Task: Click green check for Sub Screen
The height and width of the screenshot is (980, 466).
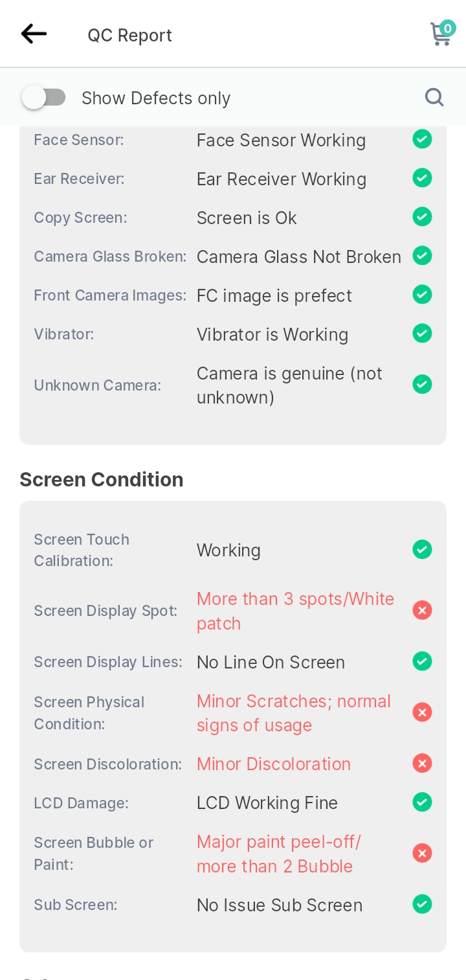Action: click(422, 904)
